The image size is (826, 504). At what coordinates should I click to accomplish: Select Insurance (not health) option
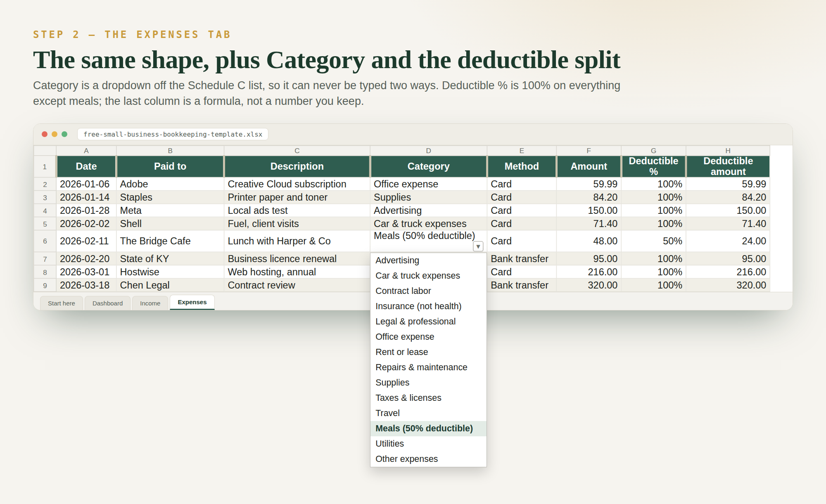(x=428, y=306)
